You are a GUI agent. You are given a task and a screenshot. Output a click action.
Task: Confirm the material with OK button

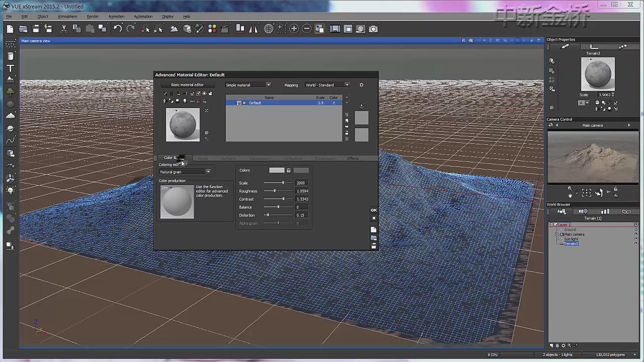pyautogui.click(x=374, y=210)
